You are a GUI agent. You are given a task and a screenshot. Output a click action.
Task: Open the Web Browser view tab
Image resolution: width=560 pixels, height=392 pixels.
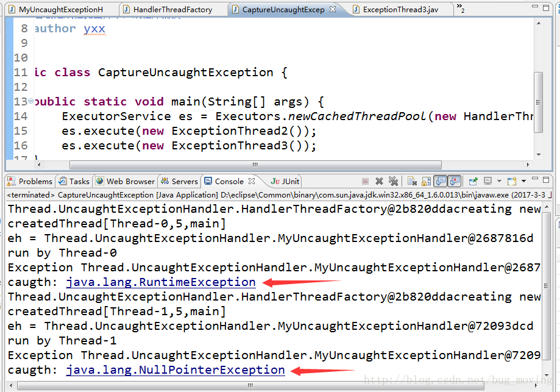[x=126, y=182]
